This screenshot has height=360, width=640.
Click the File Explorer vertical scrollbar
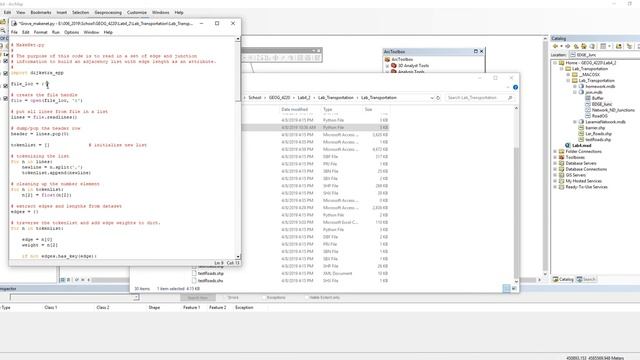pos(516,195)
